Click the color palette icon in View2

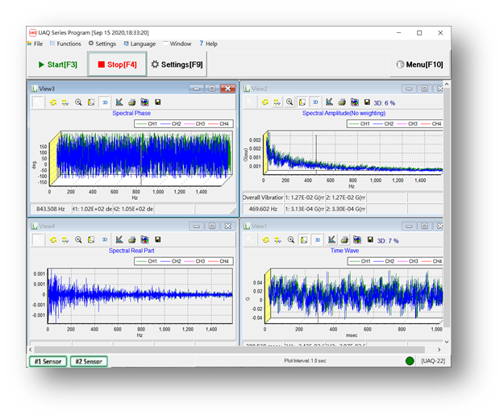coord(354,102)
